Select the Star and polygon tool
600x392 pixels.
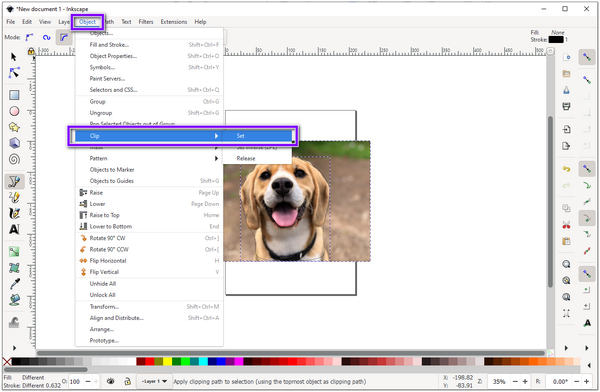tap(14, 127)
